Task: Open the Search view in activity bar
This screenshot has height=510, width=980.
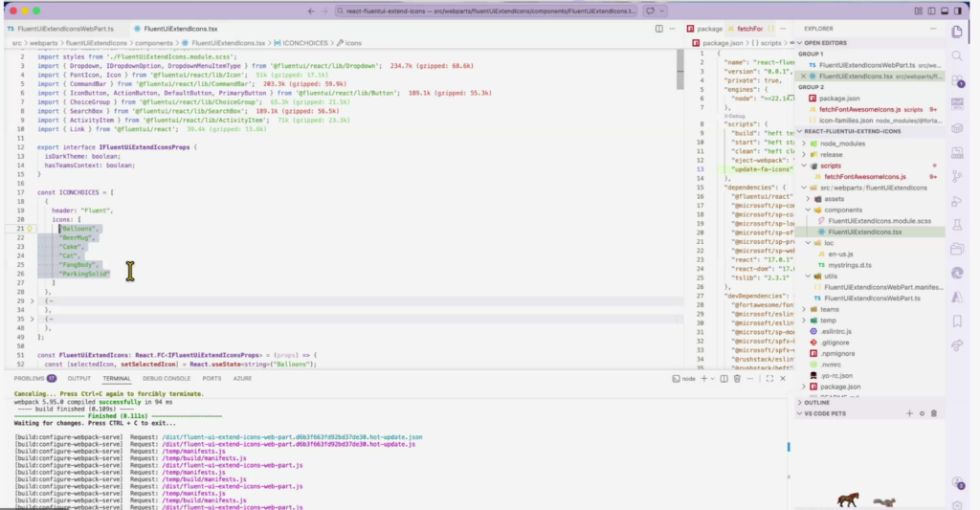Action: pyautogui.click(x=957, y=55)
